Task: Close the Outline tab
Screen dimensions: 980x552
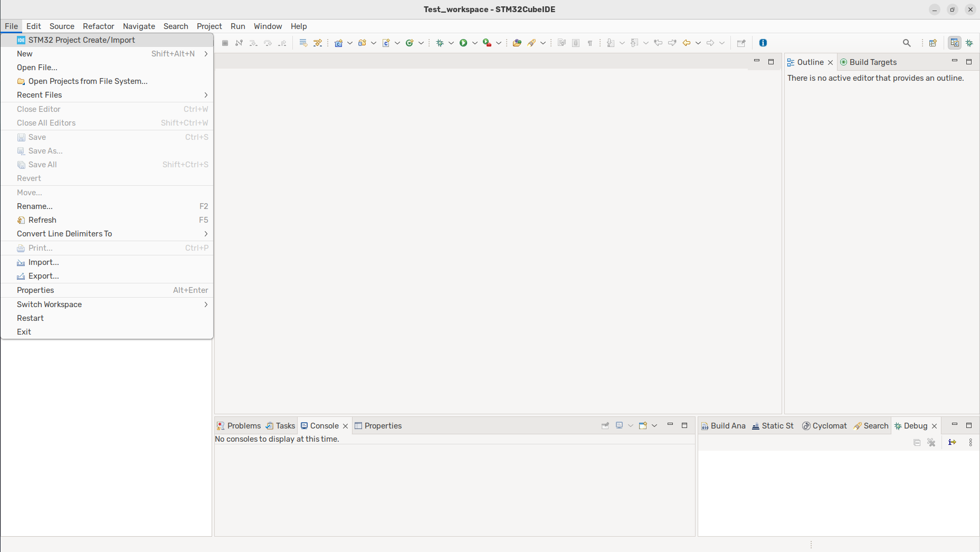Action: coord(830,63)
